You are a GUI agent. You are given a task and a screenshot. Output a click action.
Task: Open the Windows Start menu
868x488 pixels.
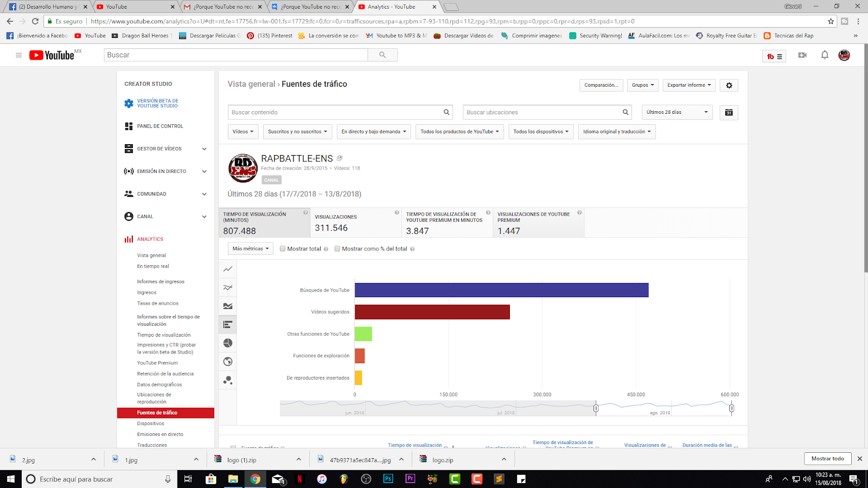(10, 479)
